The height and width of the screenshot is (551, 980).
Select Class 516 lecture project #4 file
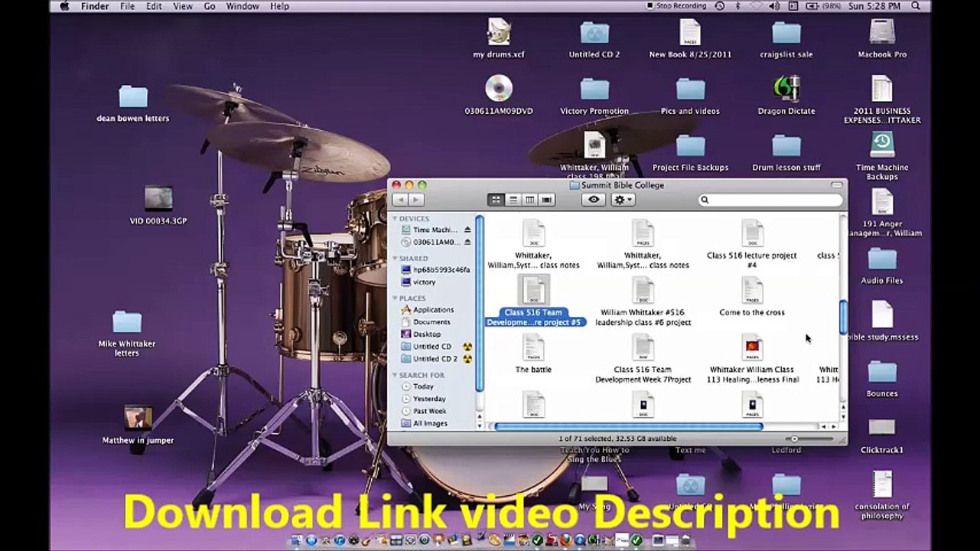pyautogui.click(x=752, y=243)
